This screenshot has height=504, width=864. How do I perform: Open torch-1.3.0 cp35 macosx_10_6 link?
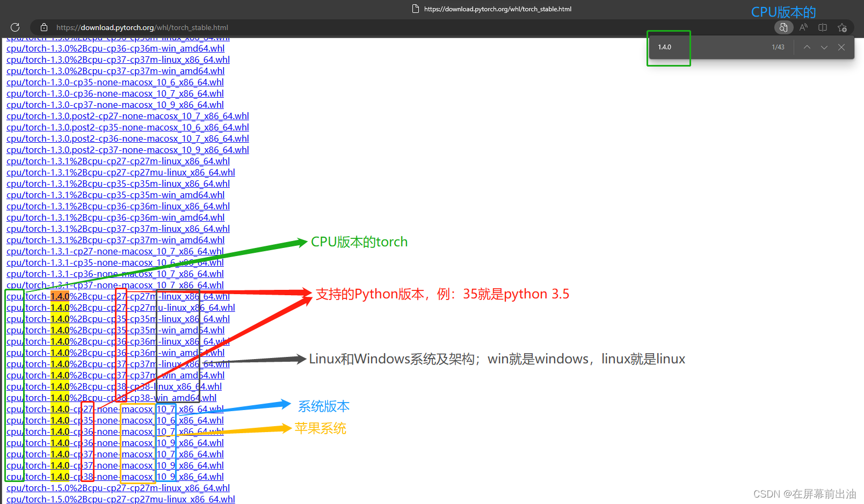(115, 82)
